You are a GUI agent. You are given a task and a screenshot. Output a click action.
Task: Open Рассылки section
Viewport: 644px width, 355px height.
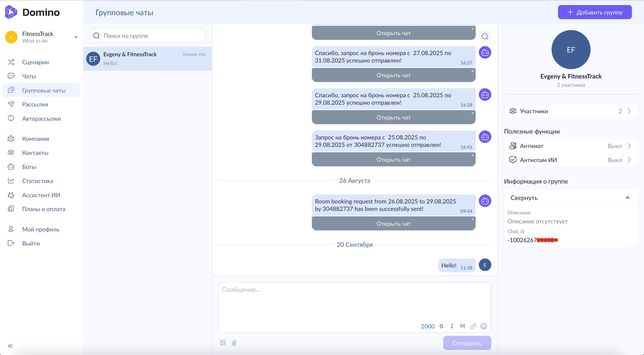click(x=41, y=104)
